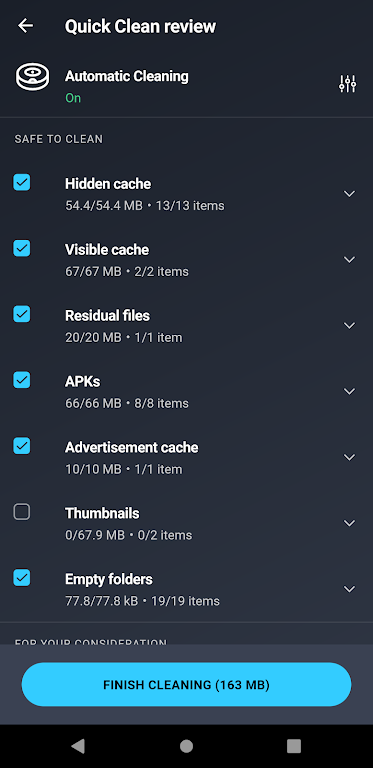Uncheck the Empty folders checkbox
This screenshot has height=768, width=373.
22,578
